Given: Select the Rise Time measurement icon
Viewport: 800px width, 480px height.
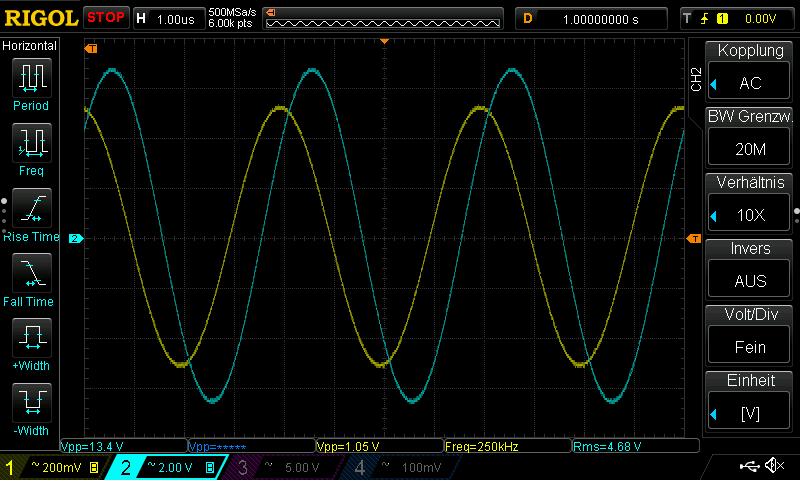Looking at the screenshot, I should coord(31,208).
